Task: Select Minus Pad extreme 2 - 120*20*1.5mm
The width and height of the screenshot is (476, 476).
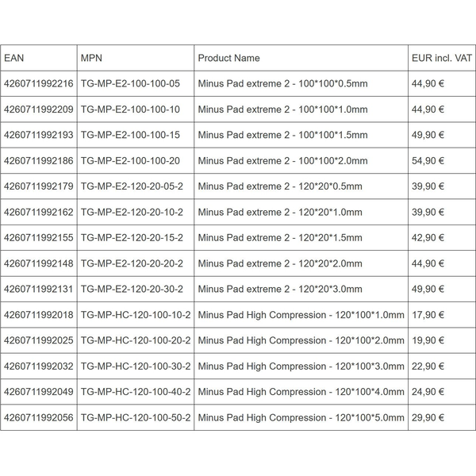Action: tap(280, 237)
